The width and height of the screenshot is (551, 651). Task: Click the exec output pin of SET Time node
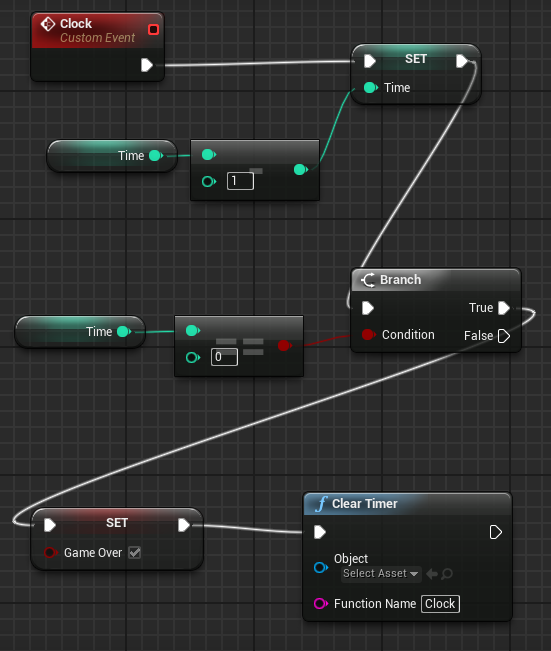click(462, 61)
